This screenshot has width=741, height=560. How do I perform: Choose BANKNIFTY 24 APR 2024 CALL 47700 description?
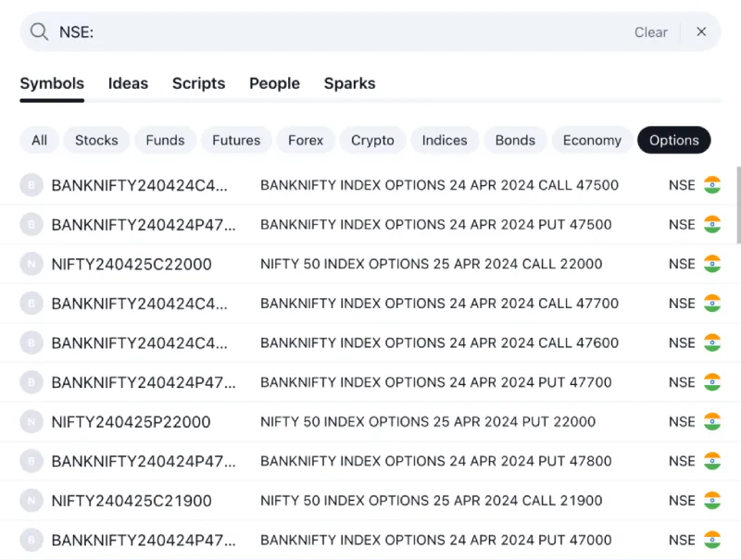(439, 303)
